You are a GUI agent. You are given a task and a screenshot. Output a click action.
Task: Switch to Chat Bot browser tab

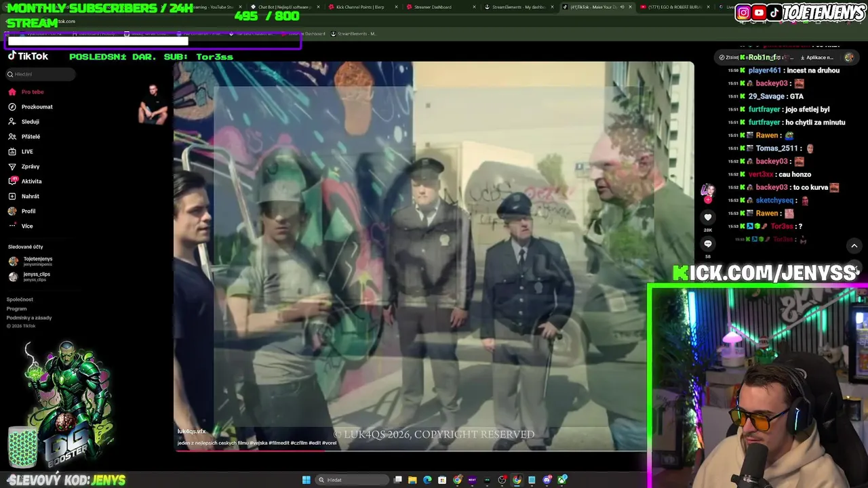[x=282, y=7]
